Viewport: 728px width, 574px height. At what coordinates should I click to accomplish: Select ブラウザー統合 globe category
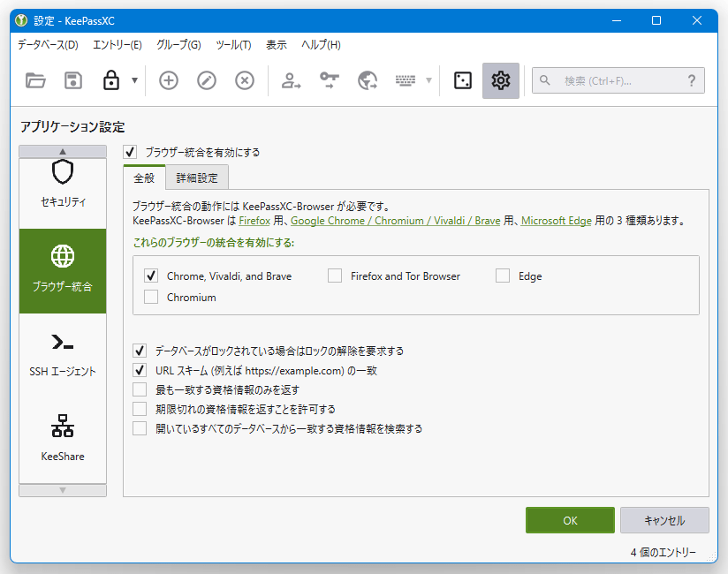pyautogui.click(x=63, y=271)
